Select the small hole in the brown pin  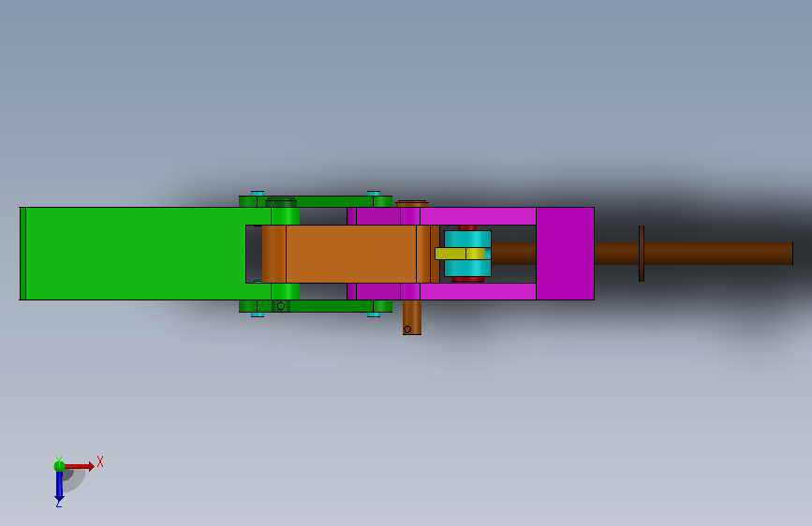pyautogui.click(x=407, y=329)
